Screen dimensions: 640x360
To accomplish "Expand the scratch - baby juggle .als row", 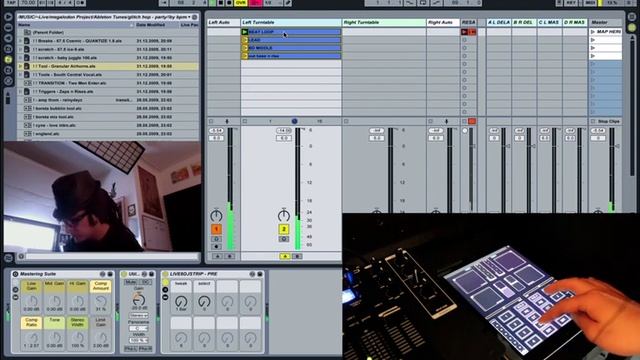I will click(x=20, y=58).
